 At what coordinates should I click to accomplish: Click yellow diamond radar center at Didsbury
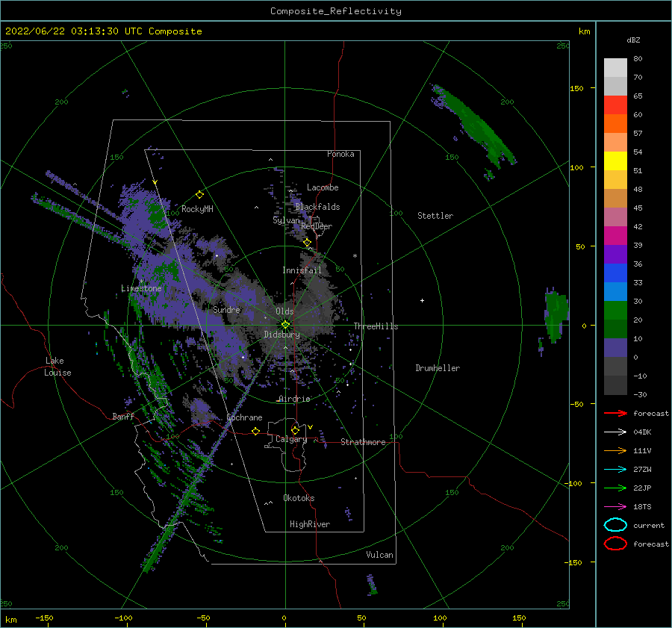285,325
